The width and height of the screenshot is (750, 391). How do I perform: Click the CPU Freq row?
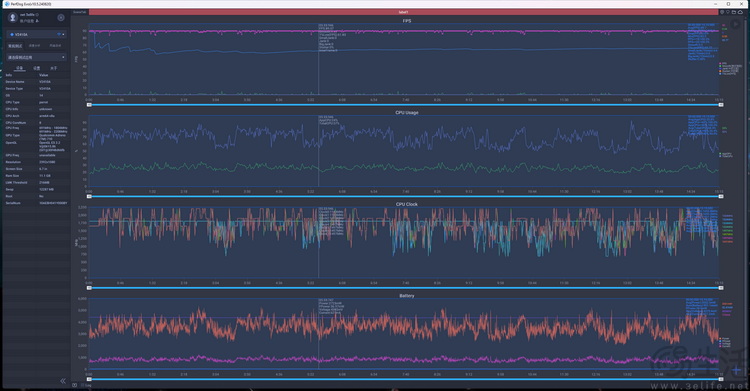coord(36,129)
